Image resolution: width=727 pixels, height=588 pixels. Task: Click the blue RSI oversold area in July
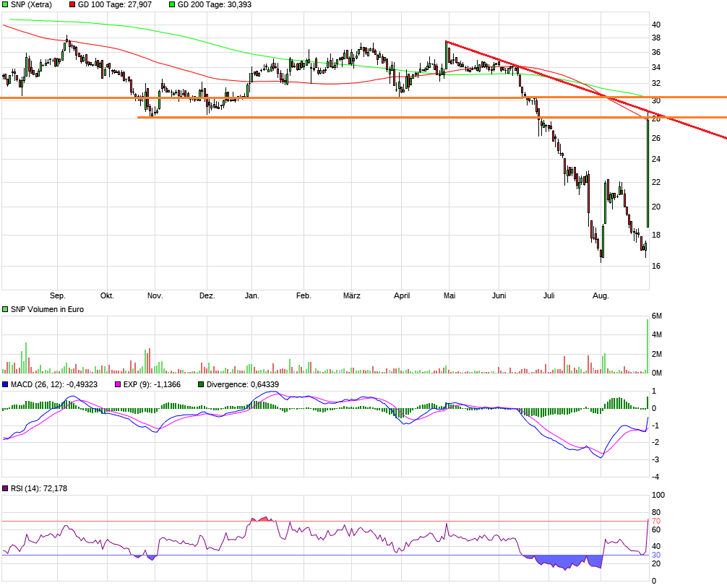point(562,561)
